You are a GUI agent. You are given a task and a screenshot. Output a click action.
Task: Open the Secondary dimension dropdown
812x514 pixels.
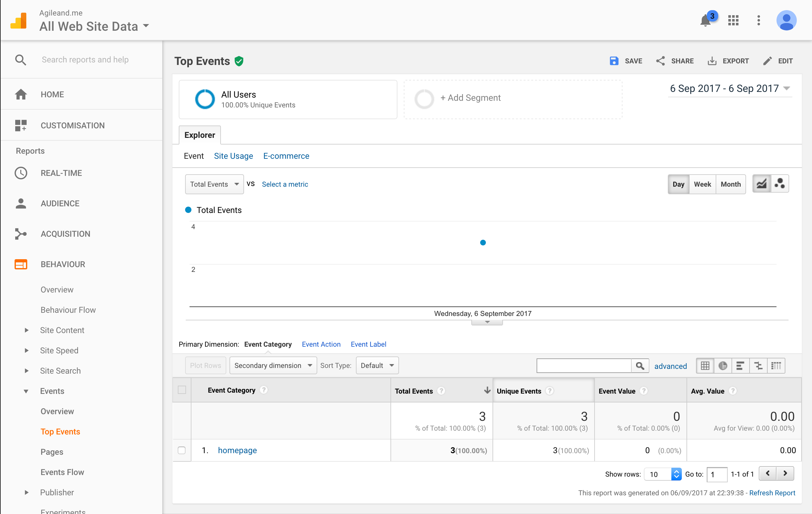pos(273,365)
